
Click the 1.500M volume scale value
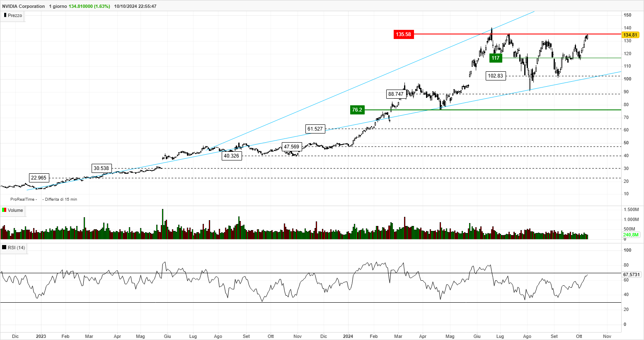[x=631, y=209]
